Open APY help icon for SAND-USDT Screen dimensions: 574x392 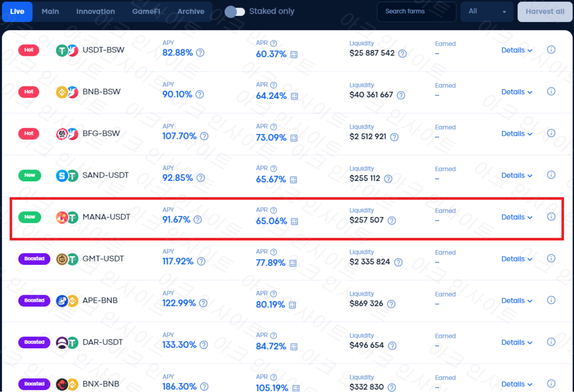tap(201, 178)
